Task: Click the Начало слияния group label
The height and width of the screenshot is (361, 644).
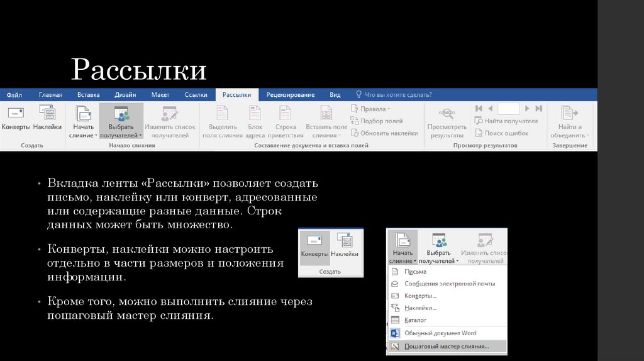Action: pos(132,145)
